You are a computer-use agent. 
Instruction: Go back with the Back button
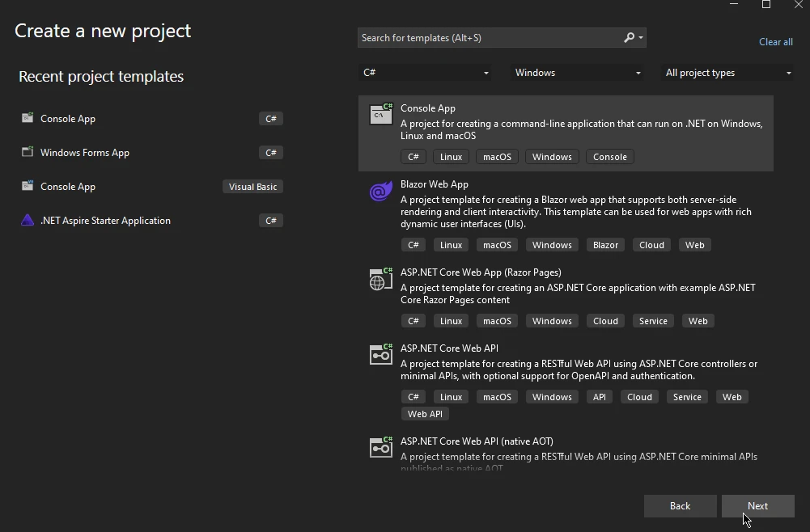(x=680, y=506)
